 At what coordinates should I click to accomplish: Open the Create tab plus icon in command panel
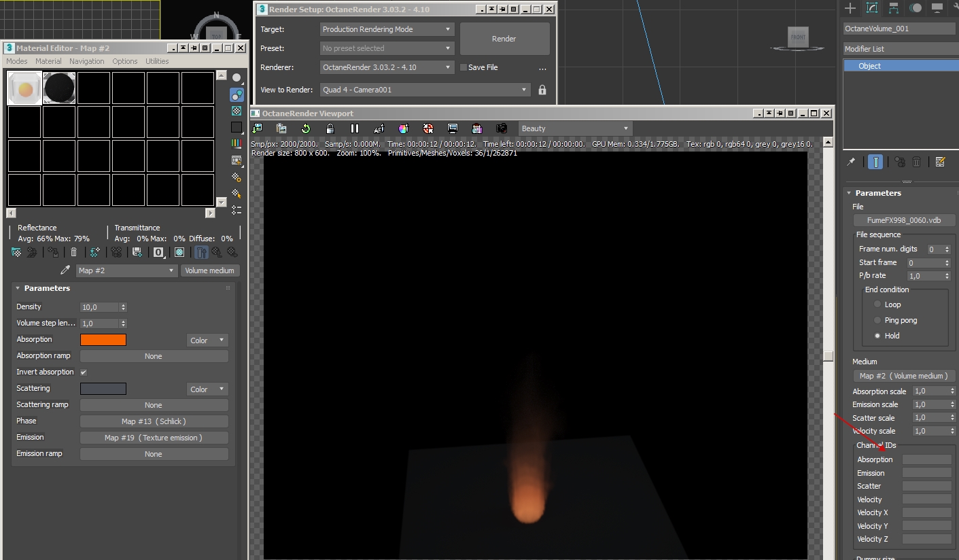click(x=850, y=8)
